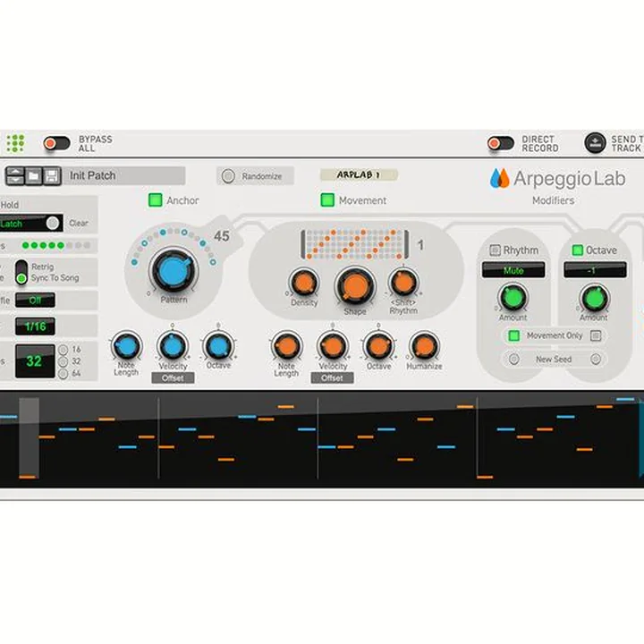The width and height of the screenshot is (644, 644).
Task: Click the large blue Pattern knob
Action: point(174,271)
